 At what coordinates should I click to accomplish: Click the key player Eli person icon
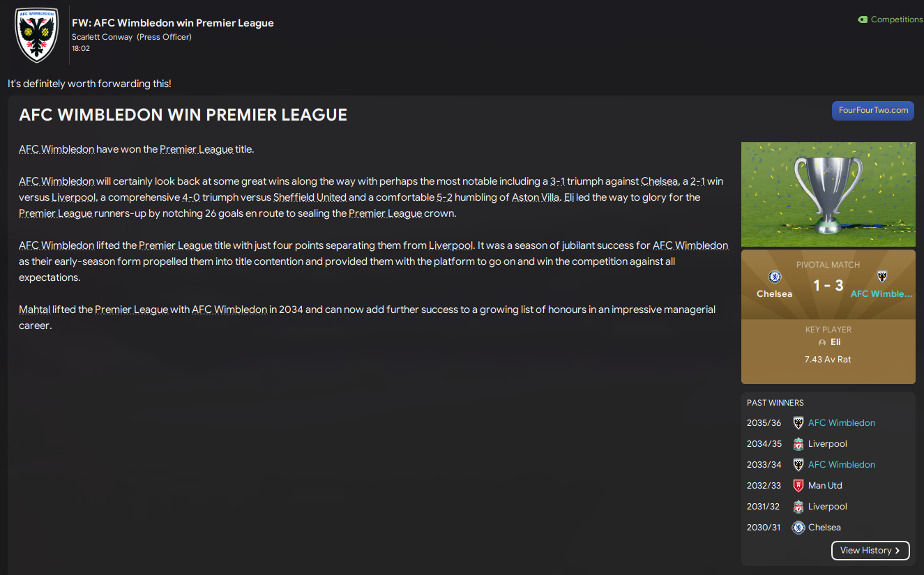point(822,343)
